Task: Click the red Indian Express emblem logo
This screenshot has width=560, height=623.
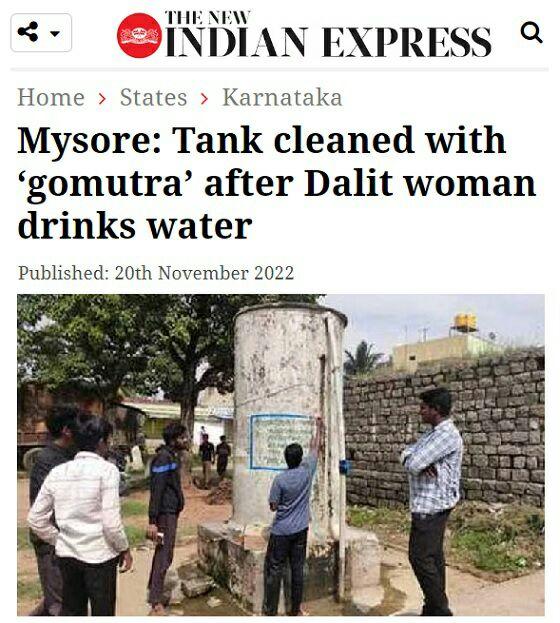Action: (140, 35)
